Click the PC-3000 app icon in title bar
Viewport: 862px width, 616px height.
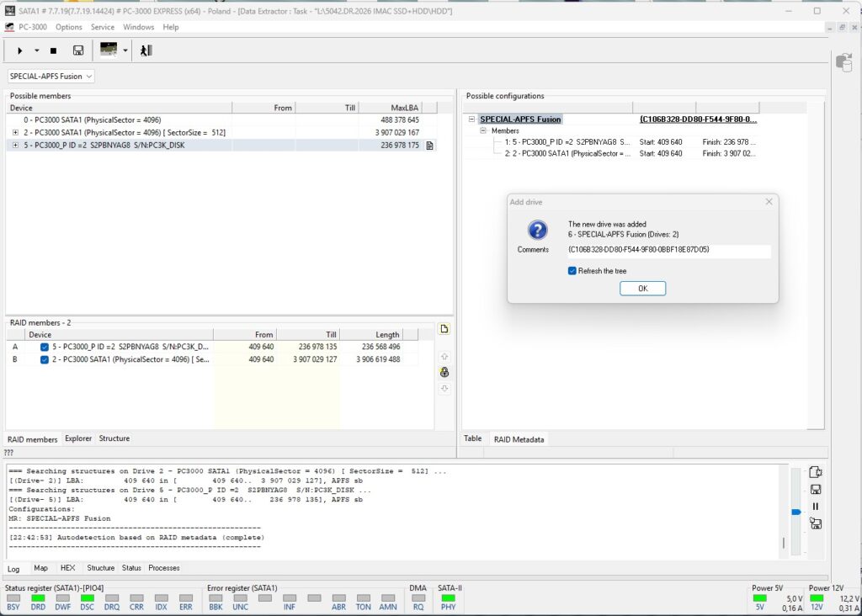pos(9,10)
